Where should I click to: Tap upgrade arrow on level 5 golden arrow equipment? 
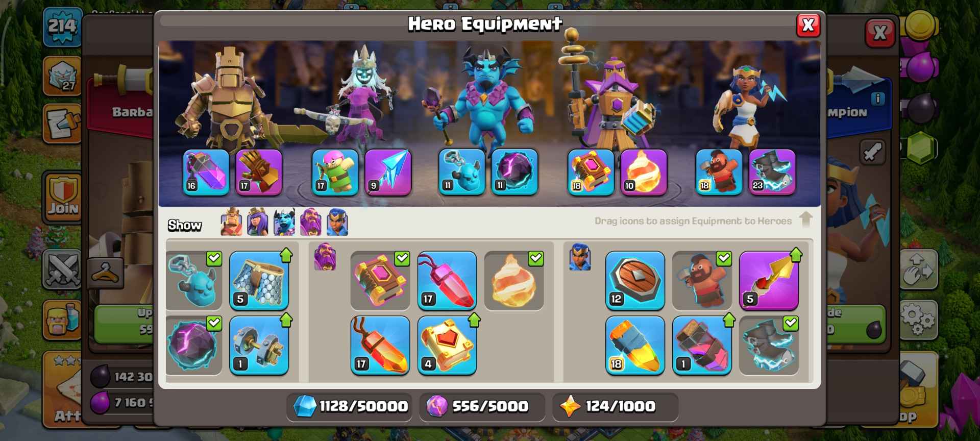pyautogui.click(x=796, y=255)
